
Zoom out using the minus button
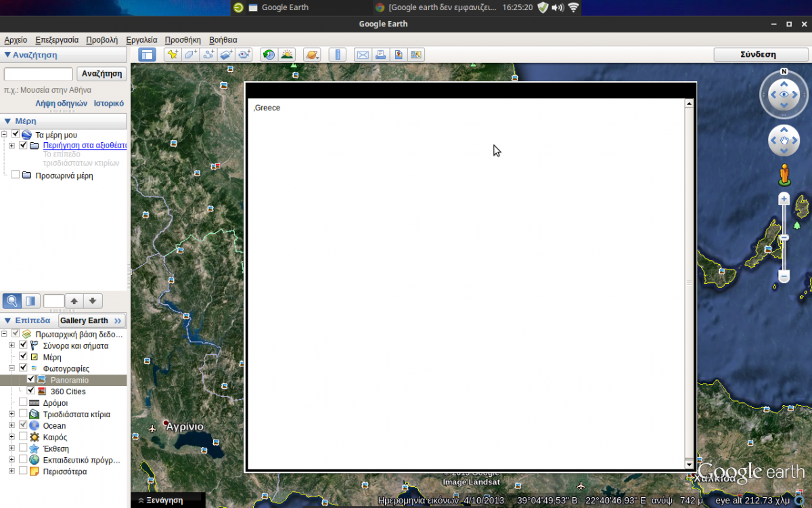(x=784, y=276)
